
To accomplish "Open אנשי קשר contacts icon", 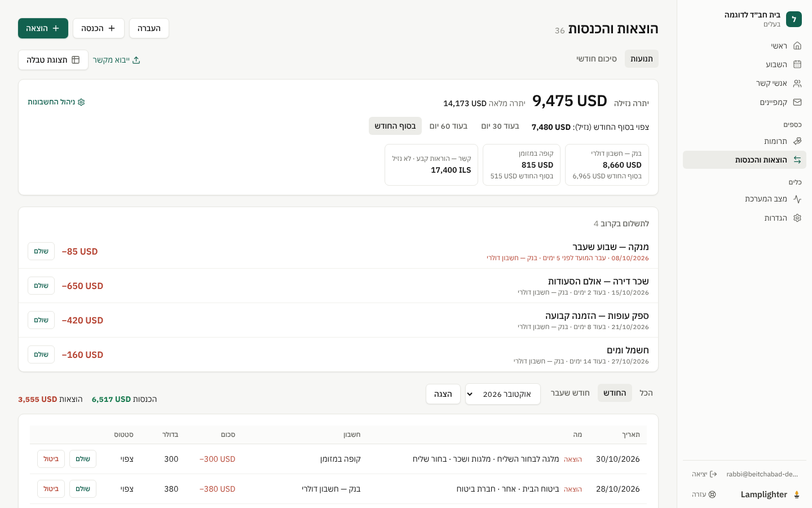I will (797, 84).
